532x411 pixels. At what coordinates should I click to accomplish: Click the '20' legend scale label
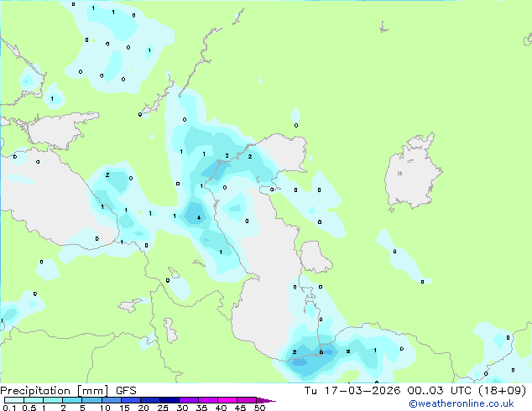tap(143, 408)
